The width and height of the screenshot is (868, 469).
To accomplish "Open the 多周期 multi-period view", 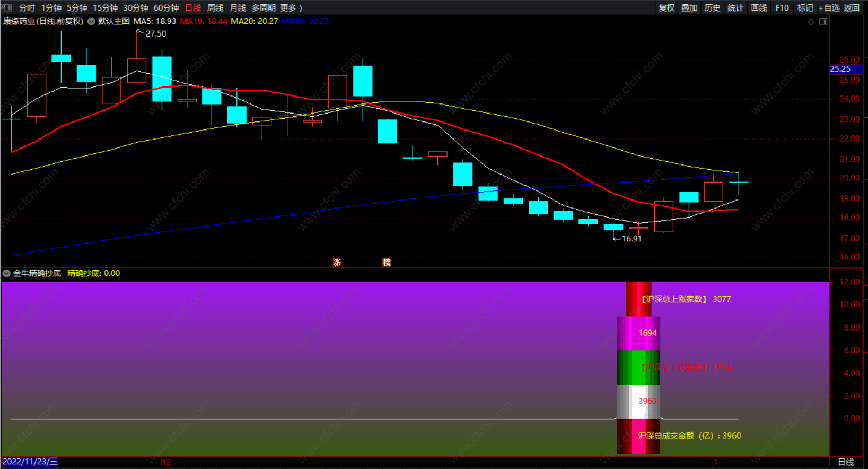I will [x=264, y=8].
